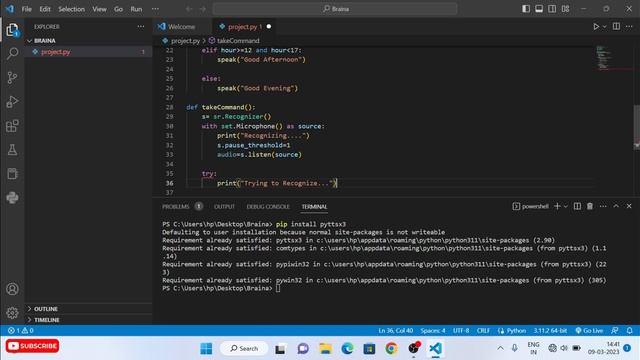The image size is (640, 360).
Task: Open the View menu
Action: click(x=99, y=9)
